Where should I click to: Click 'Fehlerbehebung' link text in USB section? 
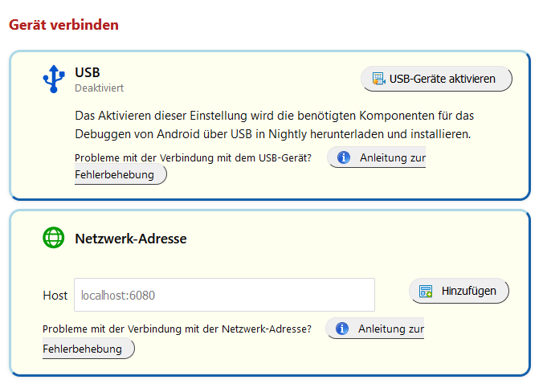tap(114, 174)
